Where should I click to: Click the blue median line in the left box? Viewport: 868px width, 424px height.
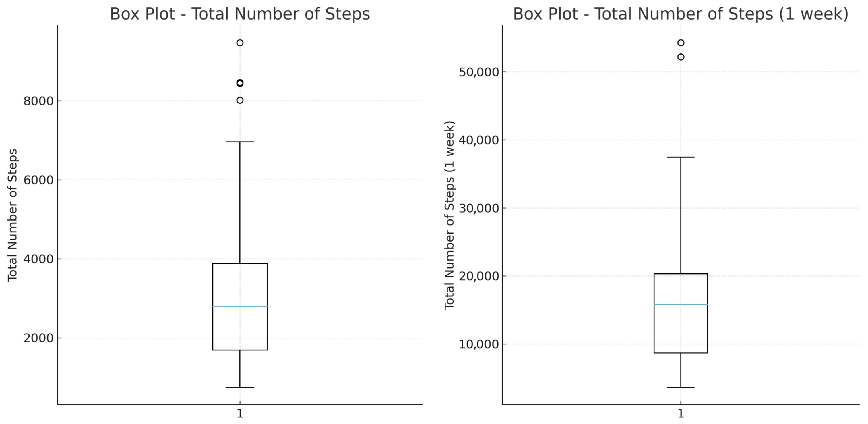(240, 307)
